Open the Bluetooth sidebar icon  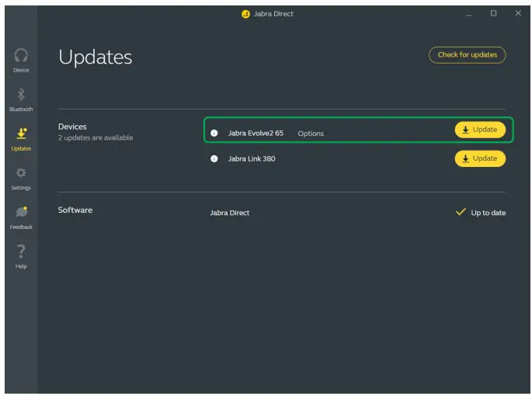21,95
